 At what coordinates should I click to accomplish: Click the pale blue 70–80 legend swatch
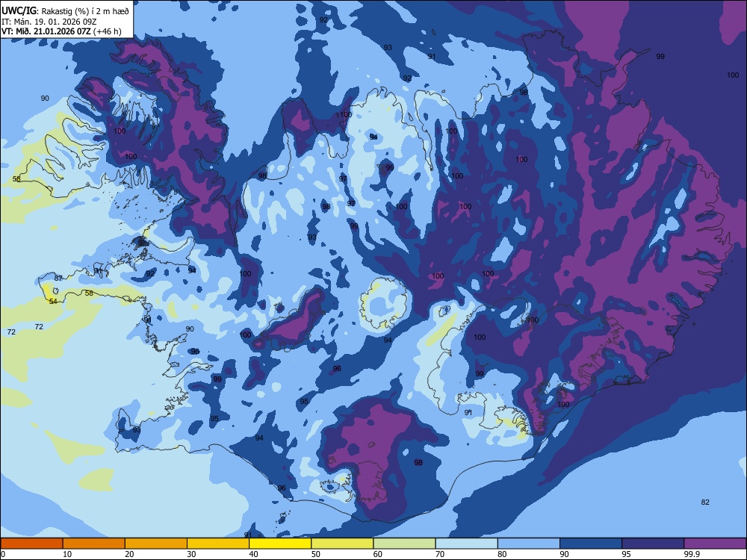tap(466, 544)
